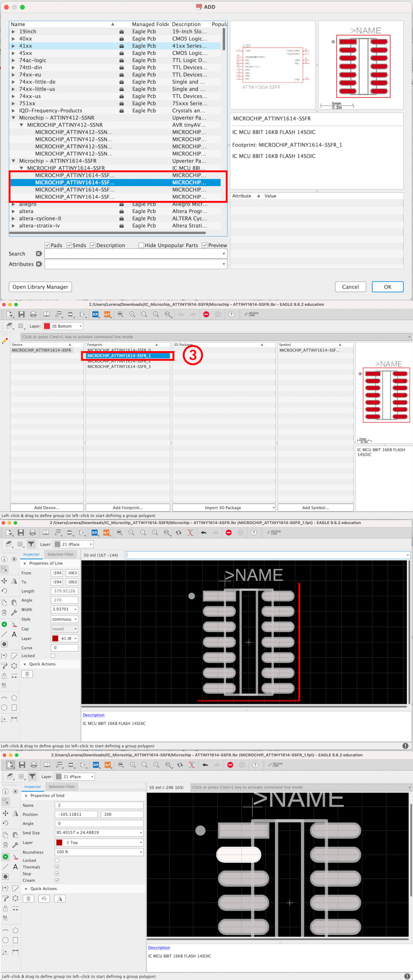Toggle Locked checkbox in Properties of Line
Viewport: 413px width, 980px height.
(53, 656)
